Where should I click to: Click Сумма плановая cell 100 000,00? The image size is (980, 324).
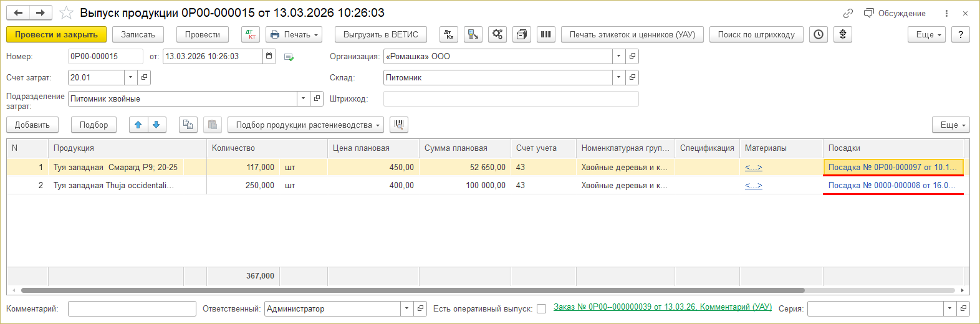click(x=465, y=185)
